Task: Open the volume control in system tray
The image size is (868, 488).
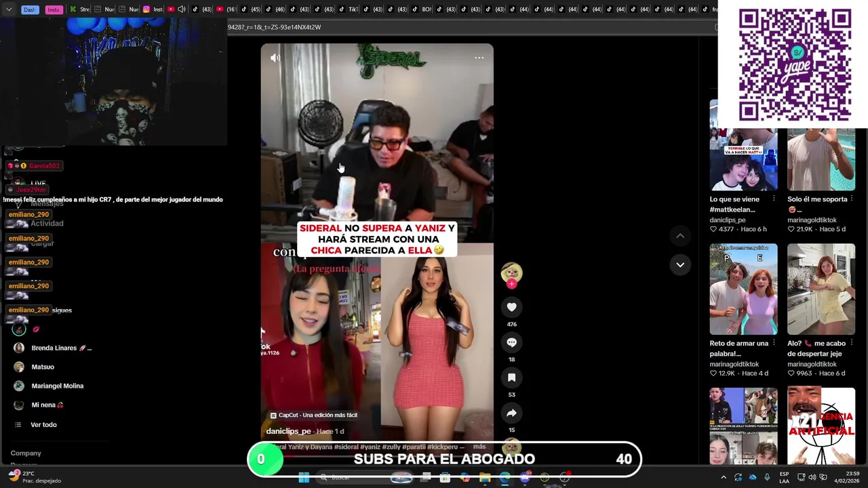Action: point(812,477)
